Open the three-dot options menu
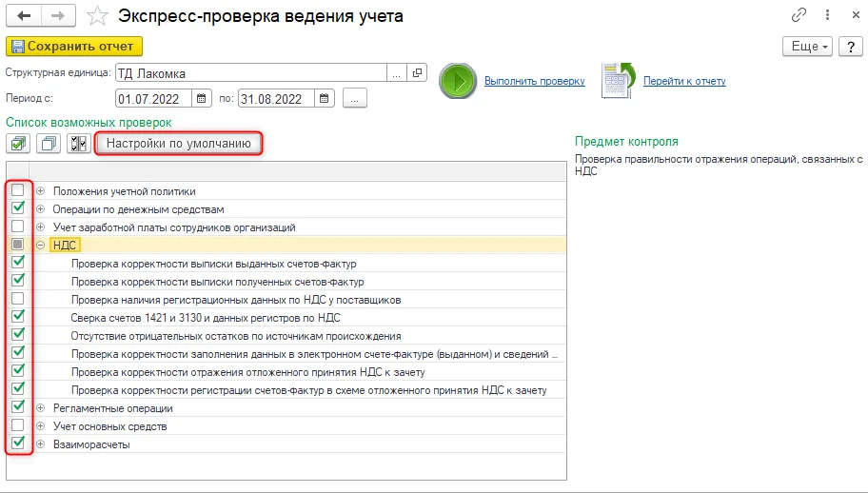The image size is (868, 493). point(827,15)
